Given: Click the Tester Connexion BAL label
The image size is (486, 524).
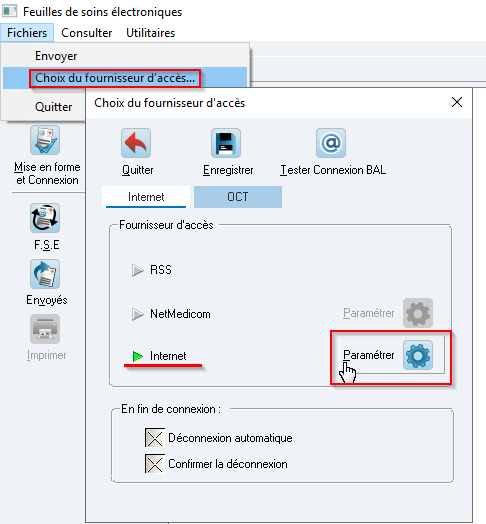Looking at the screenshot, I should pos(333,170).
